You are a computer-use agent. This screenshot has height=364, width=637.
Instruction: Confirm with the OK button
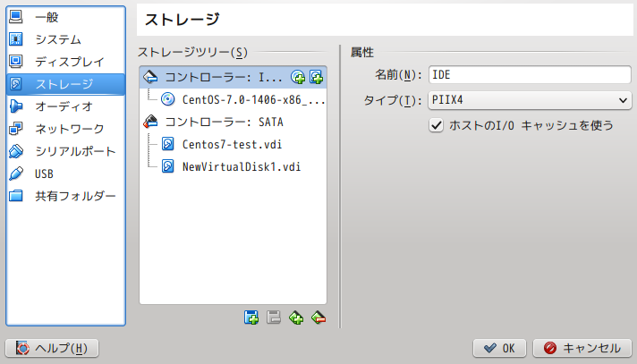tap(499, 348)
